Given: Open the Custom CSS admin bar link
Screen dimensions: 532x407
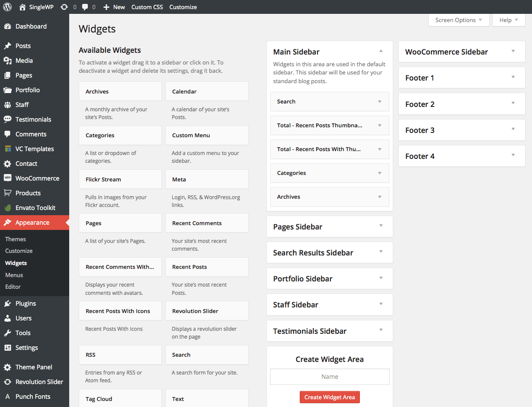Looking at the screenshot, I should pyautogui.click(x=147, y=7).
